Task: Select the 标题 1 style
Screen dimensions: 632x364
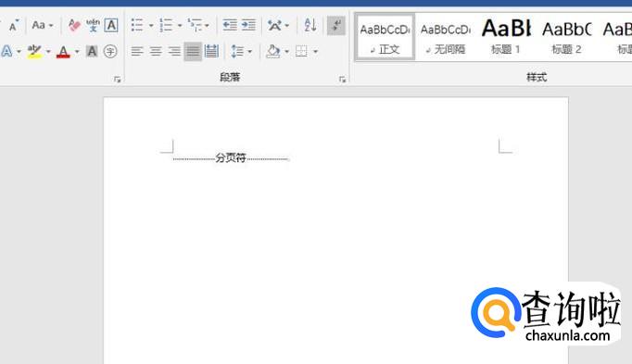Action: [506, 37]
